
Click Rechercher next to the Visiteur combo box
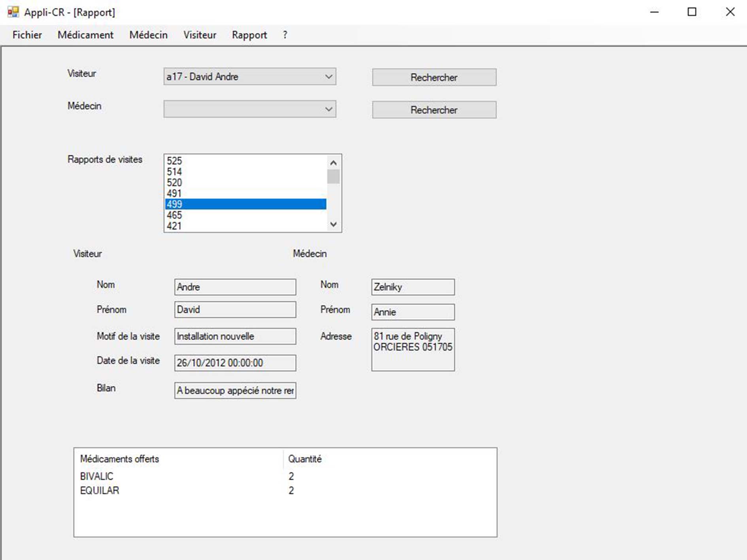click(434, 77)
